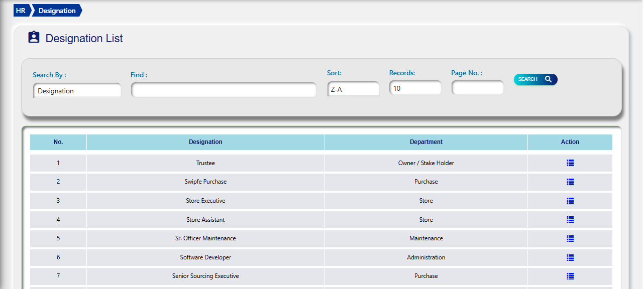Click action icon for Senior Sourcing Executive
Screen dimensions: 644x289
[570, 276]
